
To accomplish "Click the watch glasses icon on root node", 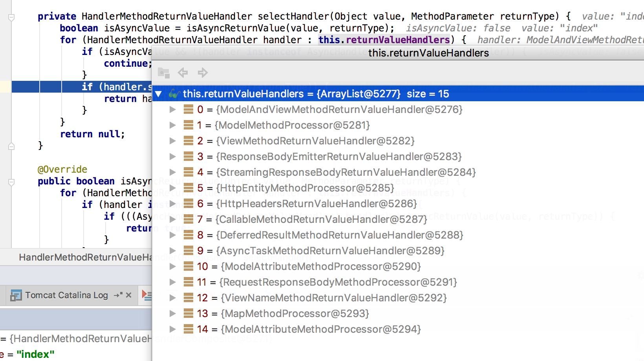I will 174,94.
